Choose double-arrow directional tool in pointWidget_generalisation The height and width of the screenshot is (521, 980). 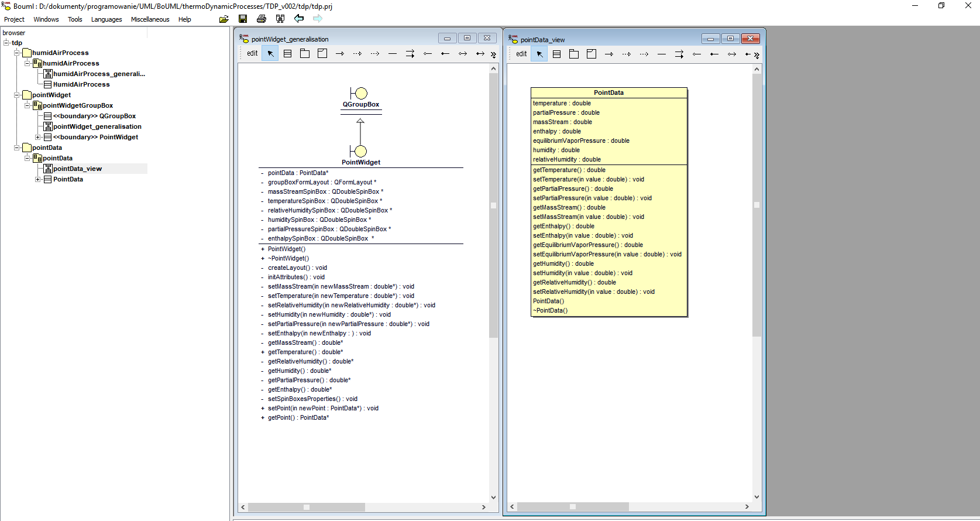click(x=410, y=54)
